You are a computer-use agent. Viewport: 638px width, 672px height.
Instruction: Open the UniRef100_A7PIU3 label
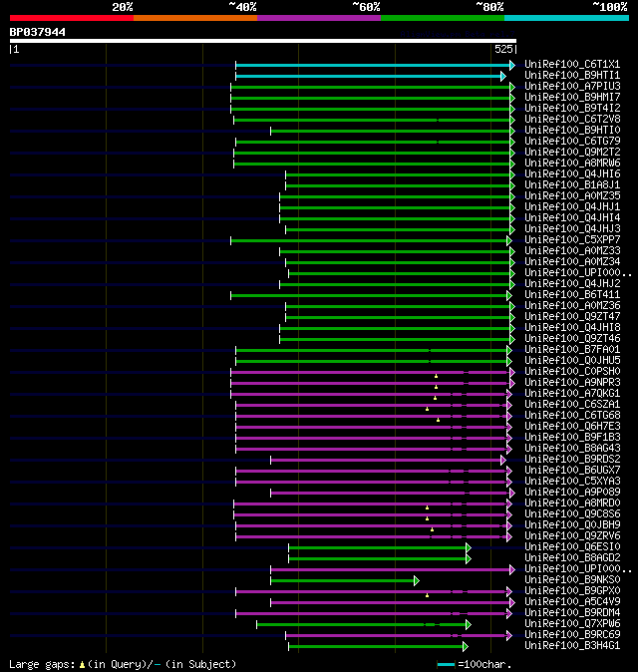(572, 86)
